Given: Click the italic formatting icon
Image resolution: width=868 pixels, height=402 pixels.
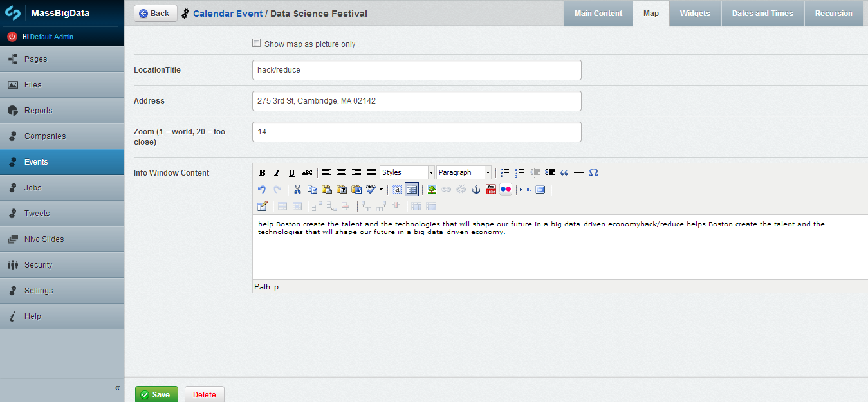Looking at the screenshot, I should (277, 173).
